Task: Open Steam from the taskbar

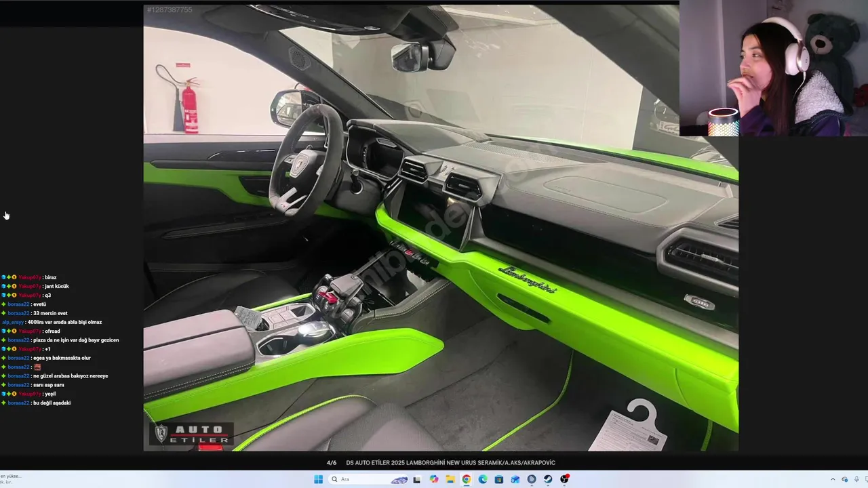Action: coord(548,479)
